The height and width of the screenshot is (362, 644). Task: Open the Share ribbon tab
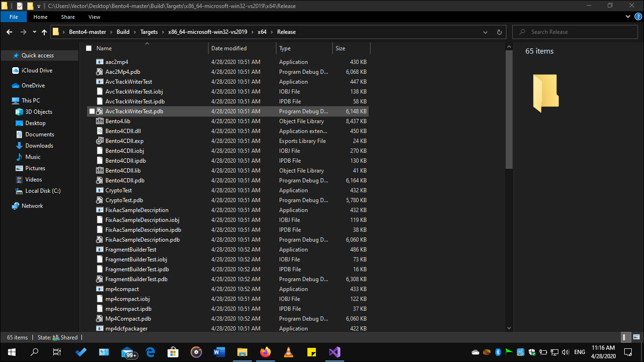point(68,17)
